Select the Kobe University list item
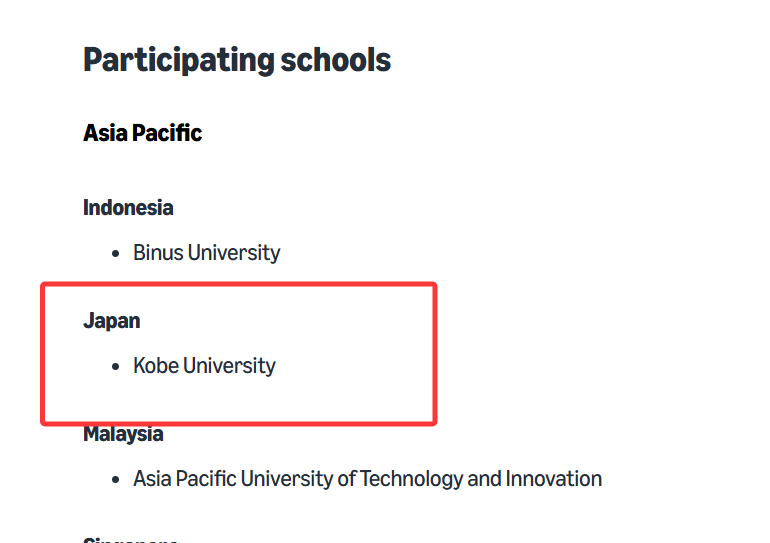Viewport: 770px width, 543px height. (x=204, y=366)
